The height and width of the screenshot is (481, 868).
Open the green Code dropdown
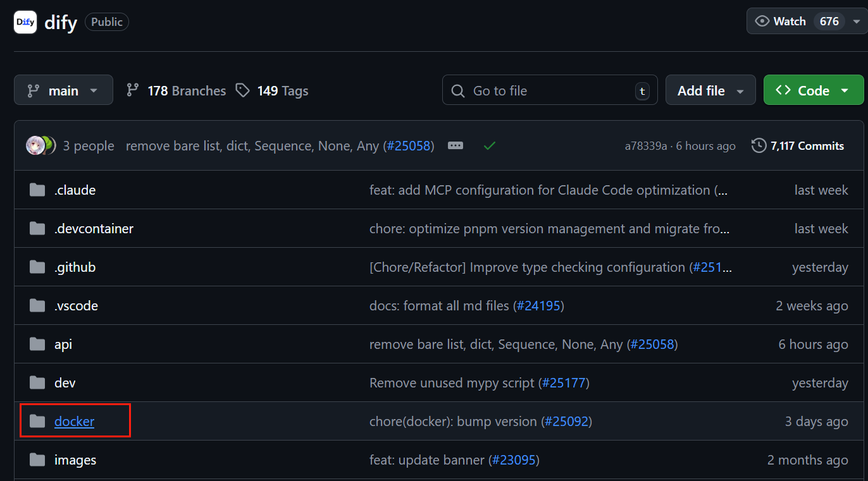[813, 90]
